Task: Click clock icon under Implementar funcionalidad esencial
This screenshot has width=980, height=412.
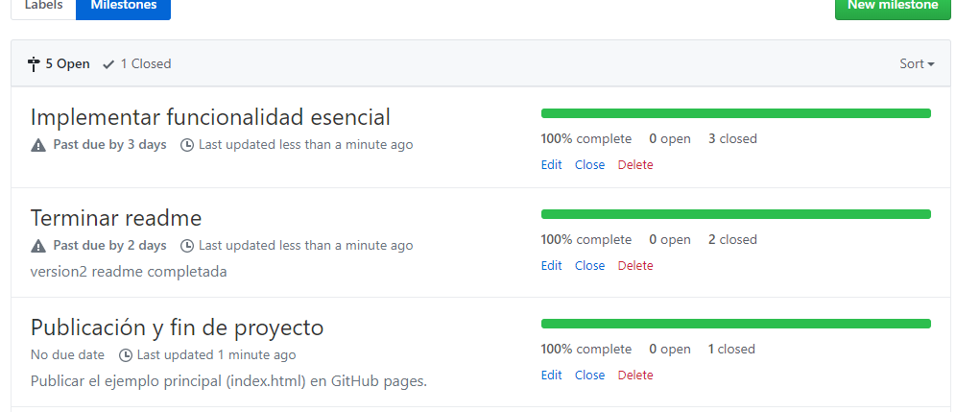Action: [x=187, y=145]
